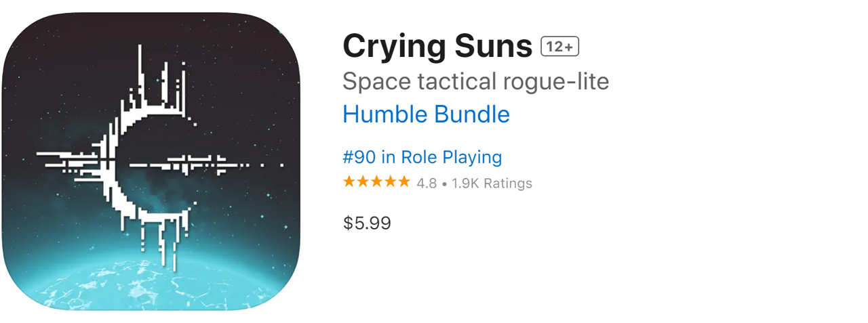Click the $5.99 price
This screenshot has height=323, width=868.
(x=367, y=223)
